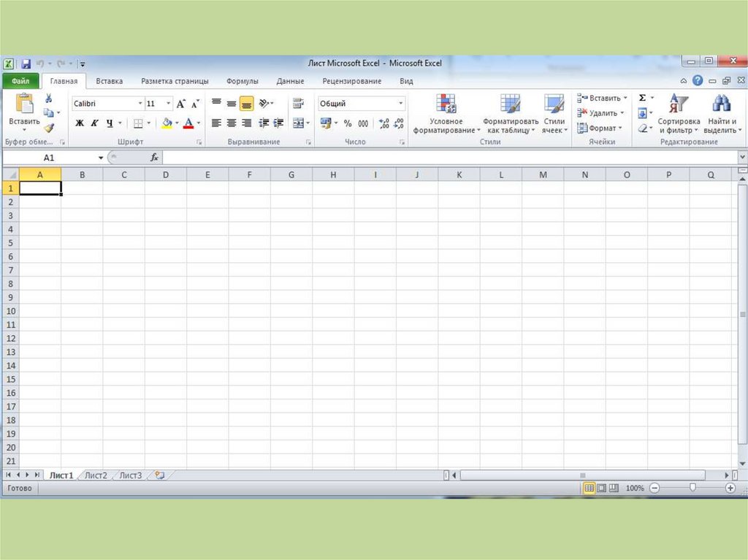Click the merge and center icon
Viewport: 748px width, 560px height.
click(x=298, y=123)
